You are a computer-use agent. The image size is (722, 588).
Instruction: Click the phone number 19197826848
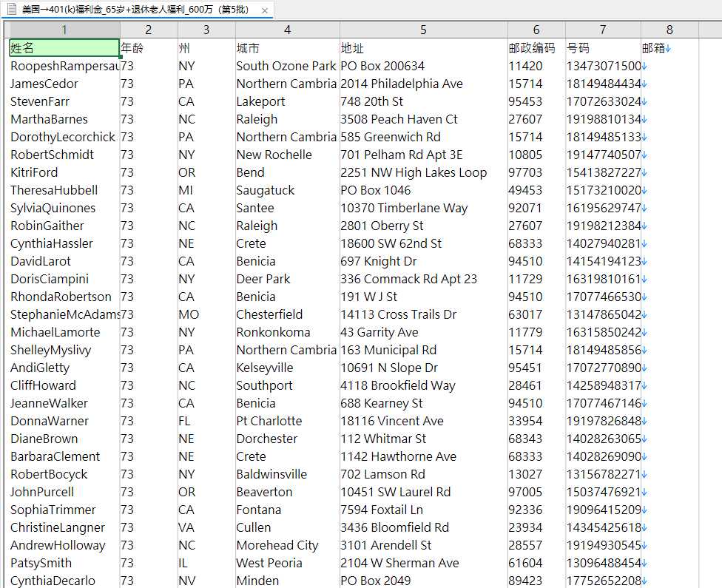[x=604, y=421]
